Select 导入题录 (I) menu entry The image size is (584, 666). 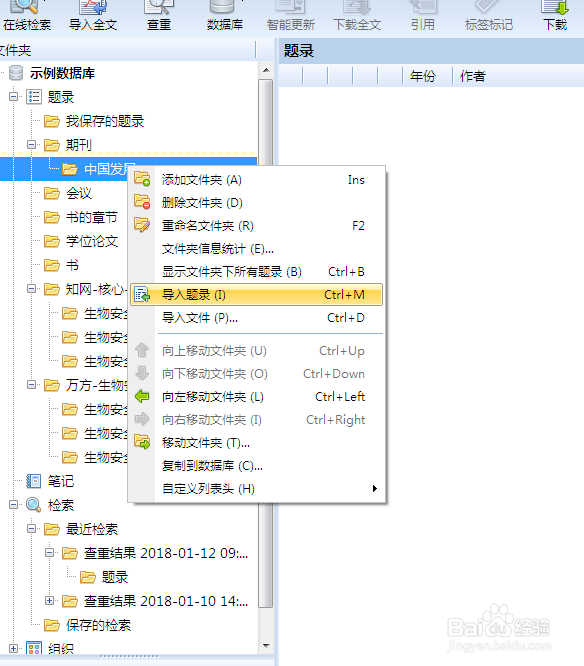(257, 294)
